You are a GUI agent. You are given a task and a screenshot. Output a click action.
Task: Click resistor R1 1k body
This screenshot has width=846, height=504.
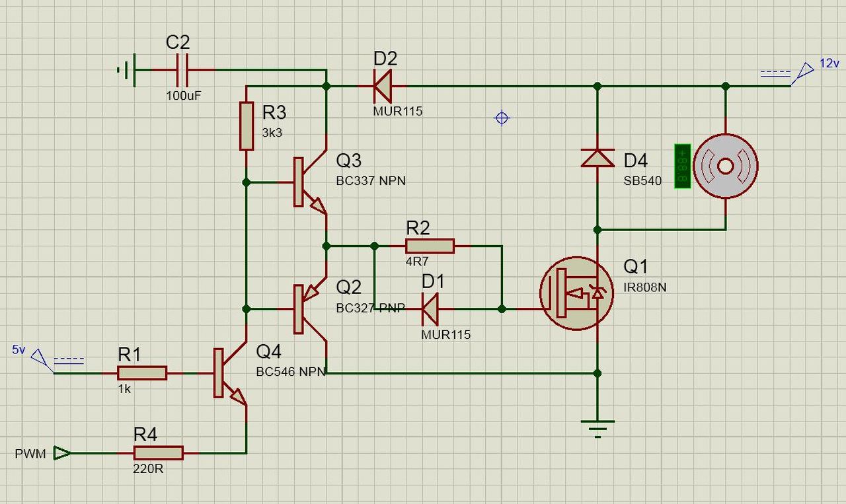(x=143, y=373)
